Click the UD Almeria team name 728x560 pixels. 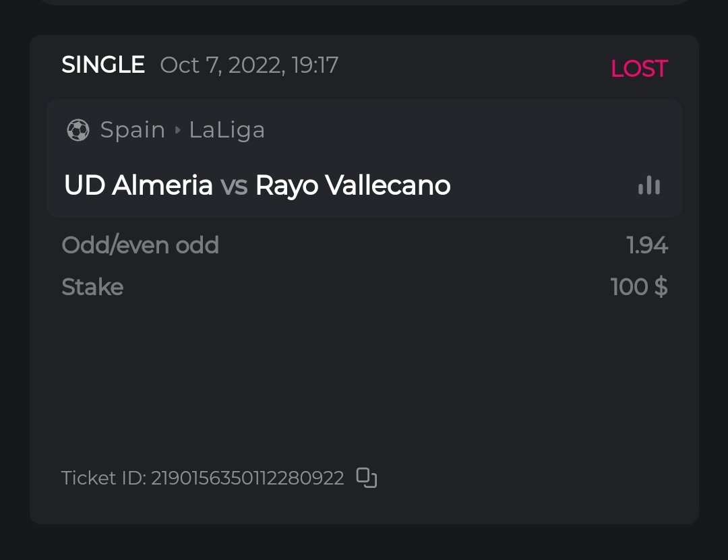138,185
